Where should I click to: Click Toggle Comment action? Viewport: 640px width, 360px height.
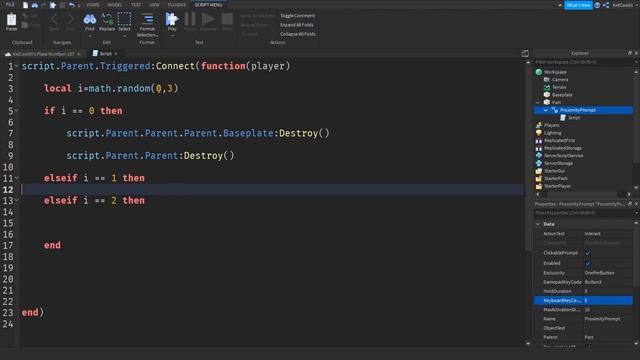(298, 16)
